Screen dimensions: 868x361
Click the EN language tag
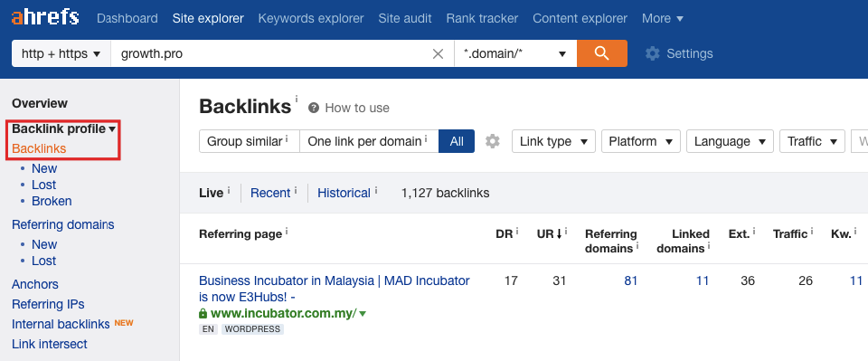tap(208, 329)
